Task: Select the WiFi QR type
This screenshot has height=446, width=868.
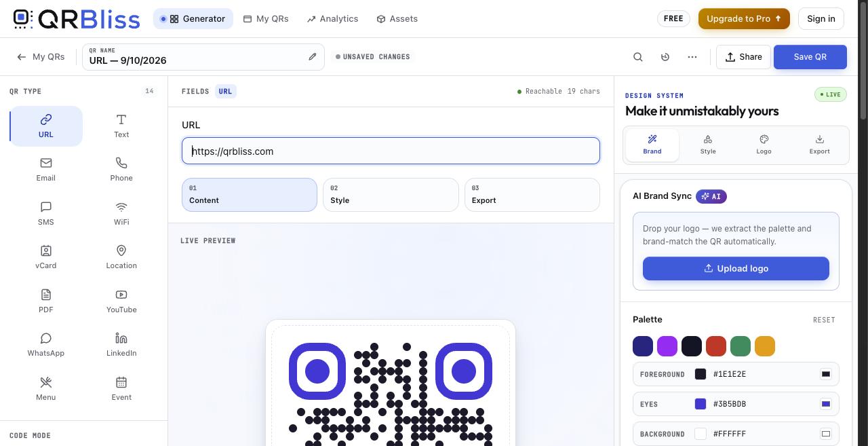Action: pyautogui.click(x=121, y=214)
